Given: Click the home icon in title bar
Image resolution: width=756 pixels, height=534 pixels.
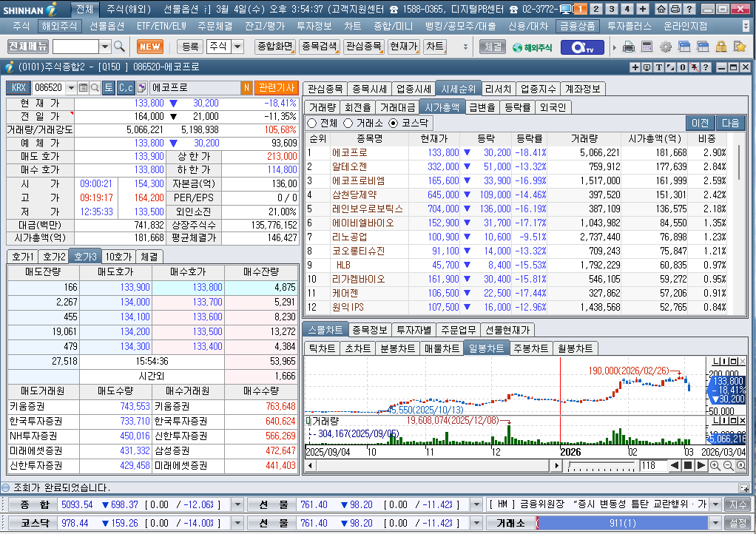Looking at the screenshot, I should click(x=661, y=9).
